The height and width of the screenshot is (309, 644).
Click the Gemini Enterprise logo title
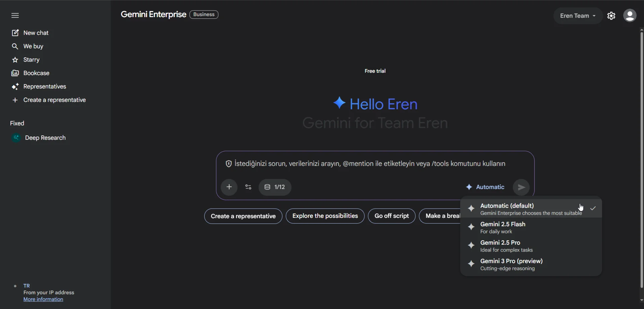click(x=153, y=14)
